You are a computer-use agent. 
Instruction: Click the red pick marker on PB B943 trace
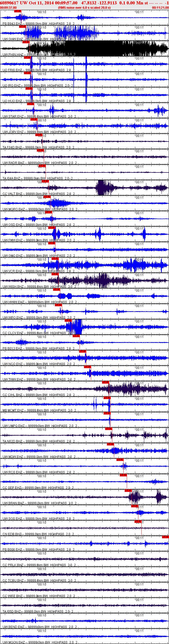pyautogui.click(x=18, y=11)
